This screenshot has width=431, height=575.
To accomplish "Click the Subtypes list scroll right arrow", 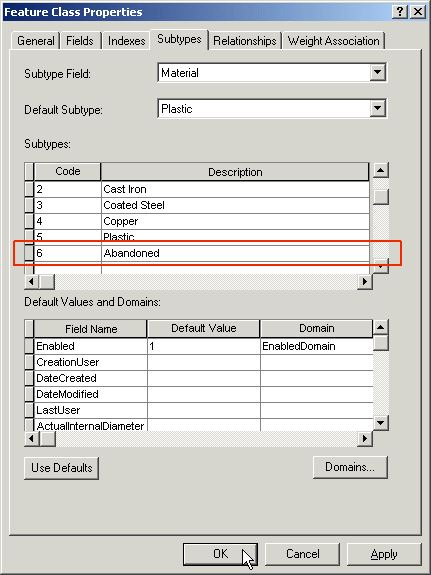I will point(365,282).
